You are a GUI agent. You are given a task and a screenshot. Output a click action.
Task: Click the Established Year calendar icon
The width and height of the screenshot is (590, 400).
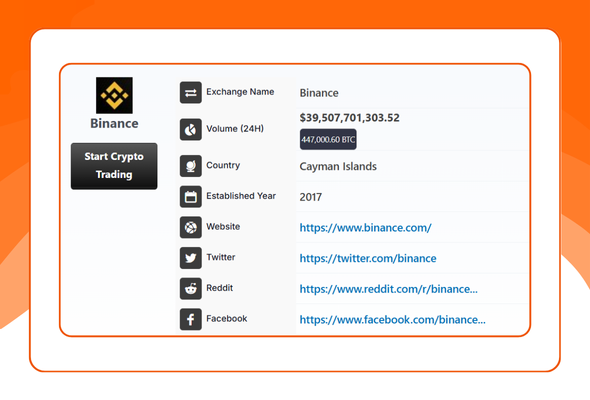190,196
